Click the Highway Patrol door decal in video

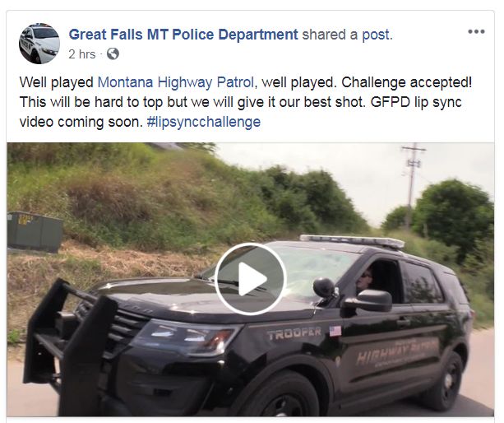[398, 352]
